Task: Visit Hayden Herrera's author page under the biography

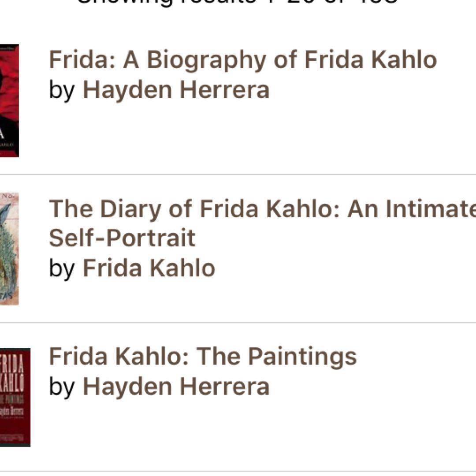Action: [176, 90]
